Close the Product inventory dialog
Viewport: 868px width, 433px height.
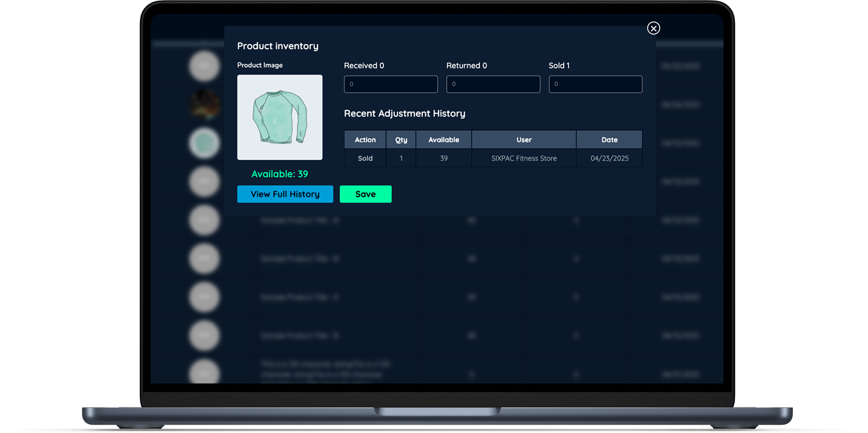pos(654,28)
